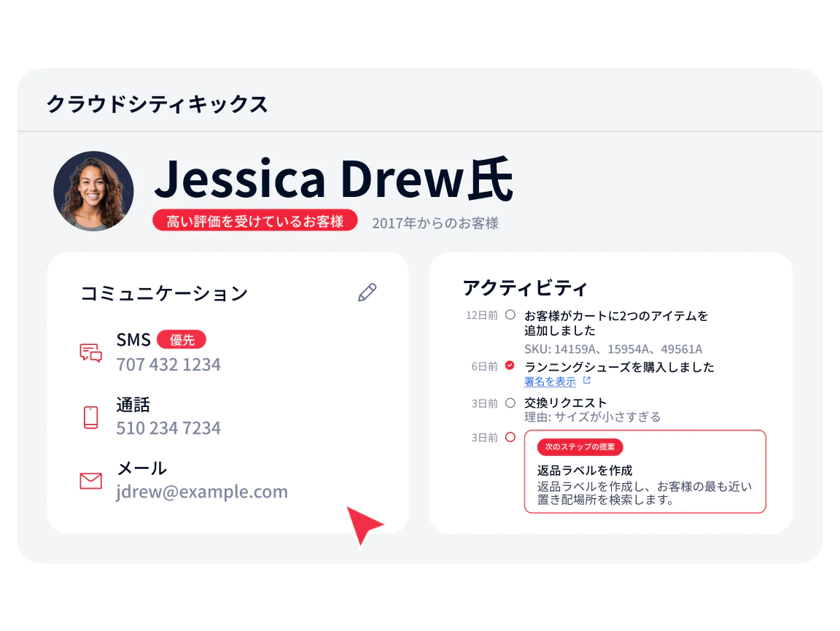Click the red checkmark on the purchase entry
This screenshot has width=840, height=631.
point(509,366)
